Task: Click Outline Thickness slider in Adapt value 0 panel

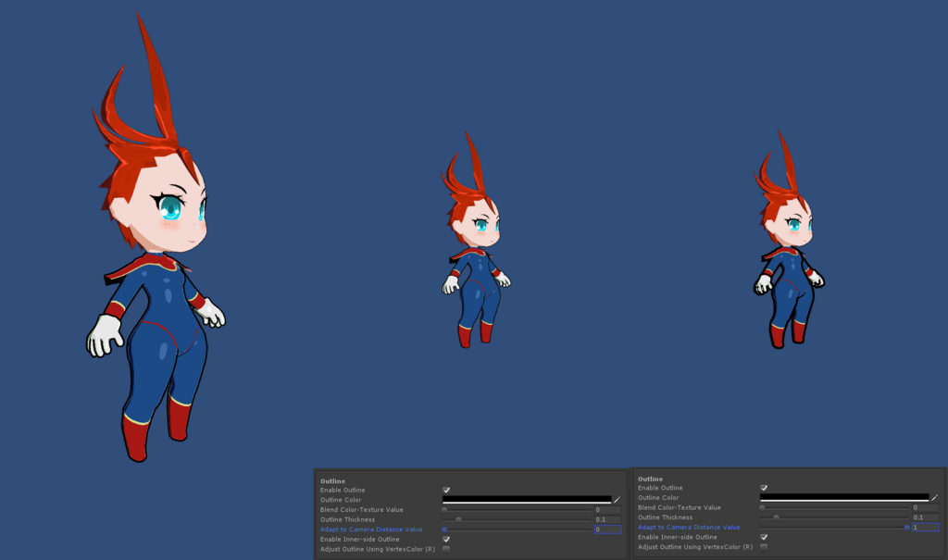Action: (517, 519)
